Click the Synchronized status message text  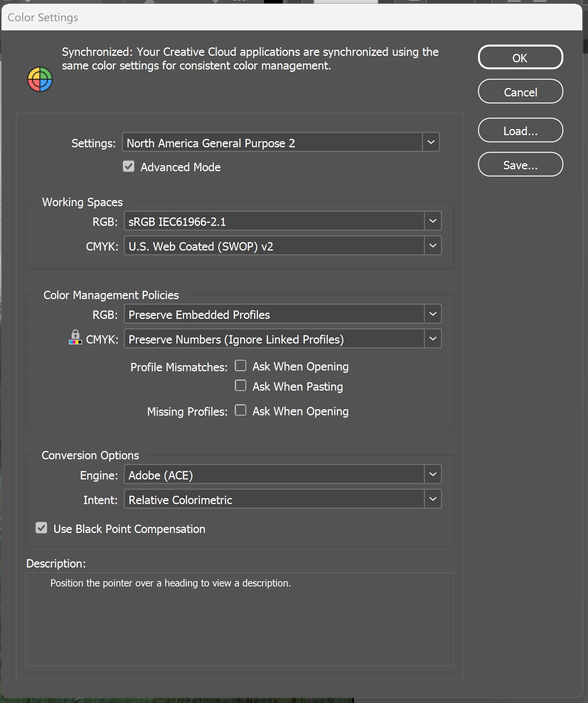pos(250,58)
